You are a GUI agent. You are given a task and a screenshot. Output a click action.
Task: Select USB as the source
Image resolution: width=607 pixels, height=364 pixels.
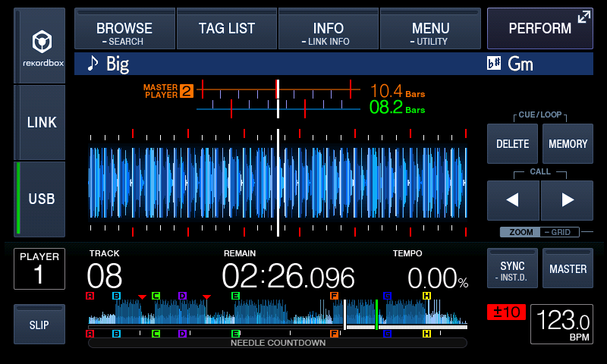[41, 199]
